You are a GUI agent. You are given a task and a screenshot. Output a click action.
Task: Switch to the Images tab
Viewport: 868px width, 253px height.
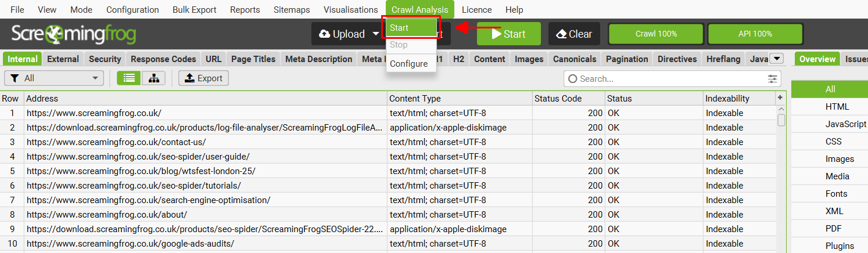tap(529, 59)
